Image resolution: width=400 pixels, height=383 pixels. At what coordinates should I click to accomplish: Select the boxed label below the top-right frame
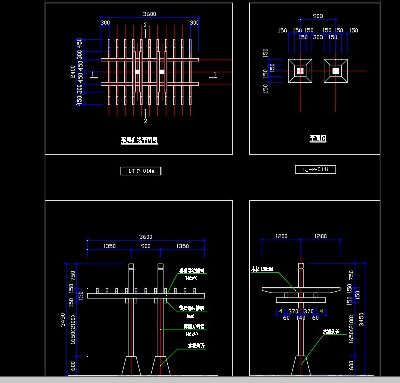click(x=315, y=170)
